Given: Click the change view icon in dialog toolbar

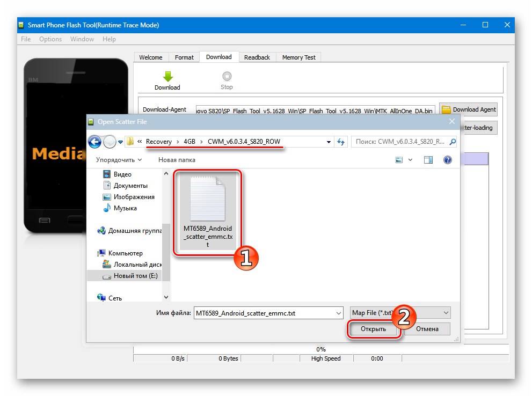Looking at the screenshot, I should pos(399,159).
